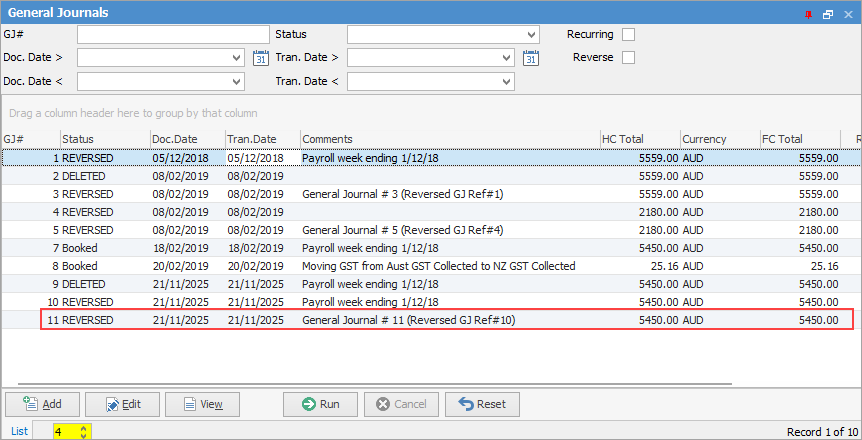The image size is (862, 440).
Task: Sort by the Doc.Date column header
Action: (x=188, y=139)
